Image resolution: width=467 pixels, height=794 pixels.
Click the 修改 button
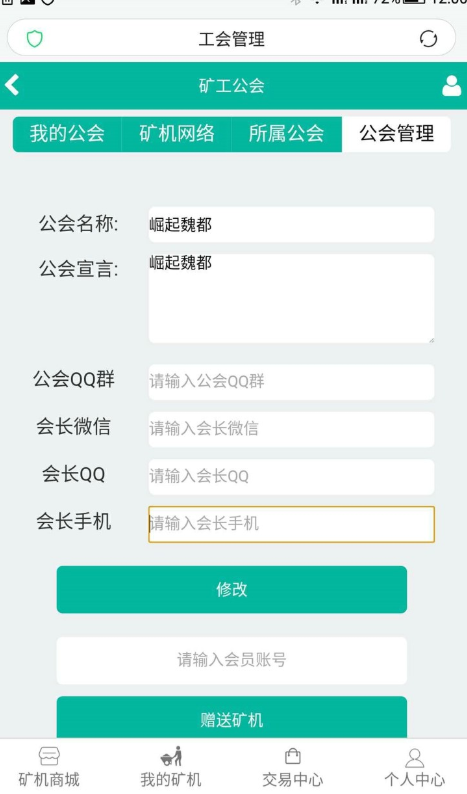[x=232, y=589]
